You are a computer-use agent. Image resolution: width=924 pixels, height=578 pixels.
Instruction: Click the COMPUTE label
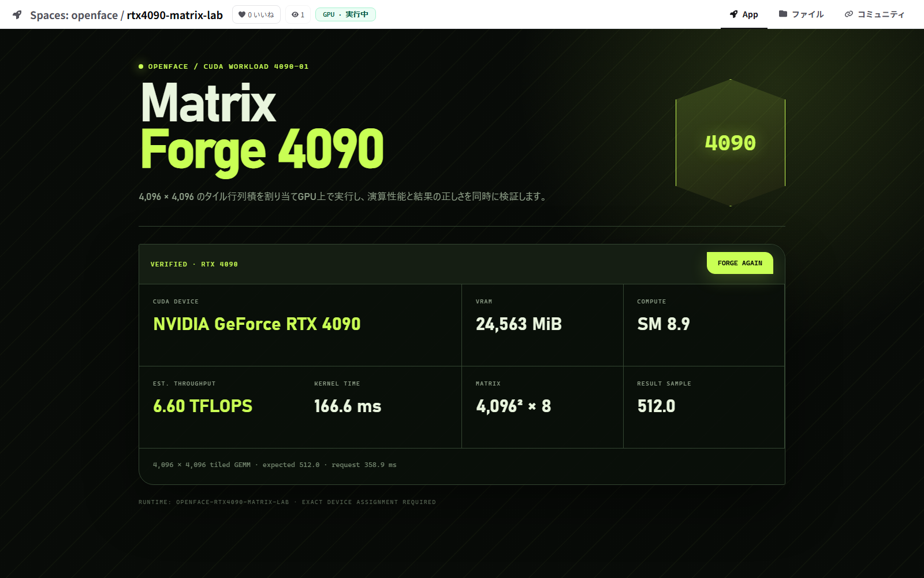pyautogui.click(x=651, y=302)
